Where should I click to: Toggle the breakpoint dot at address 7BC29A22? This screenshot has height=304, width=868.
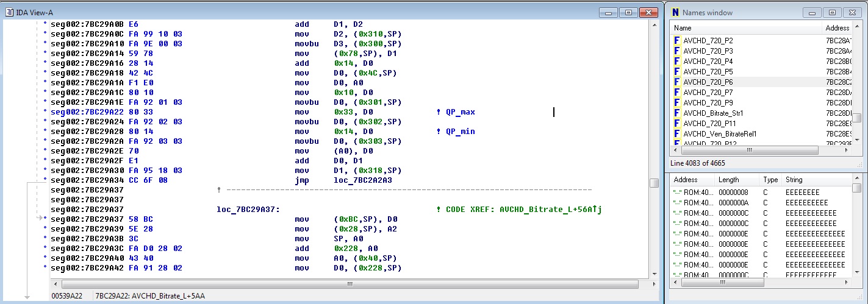point(46,112)
